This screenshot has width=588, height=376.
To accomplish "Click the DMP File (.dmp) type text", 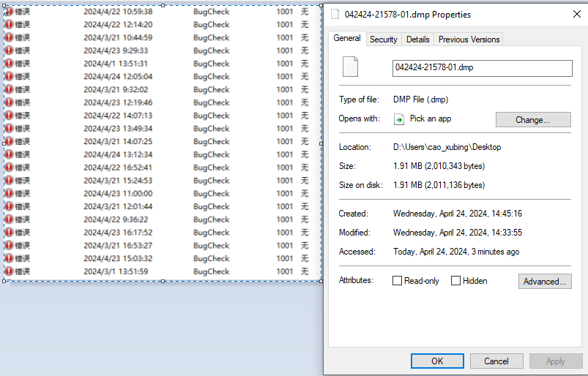I will [x=421, y=99].
